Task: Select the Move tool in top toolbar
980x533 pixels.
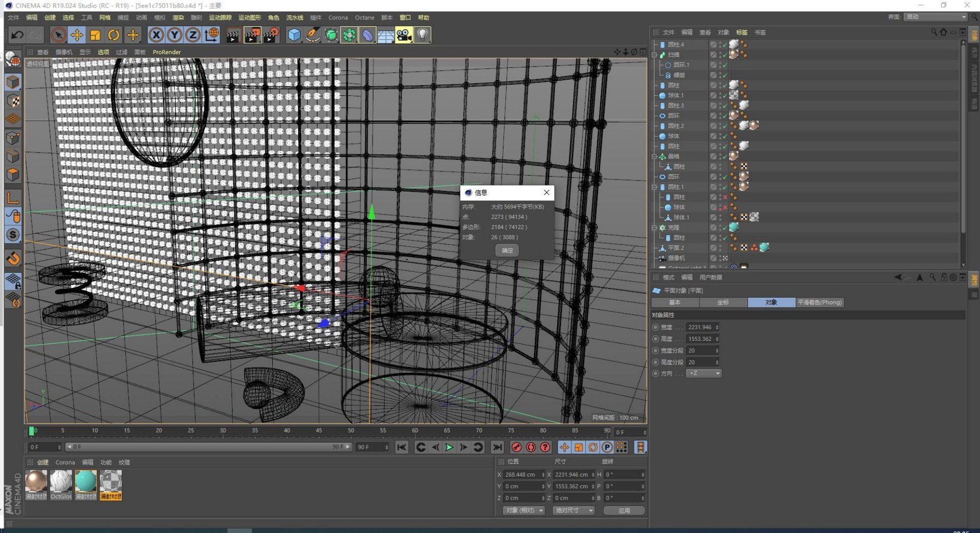Action: point(77,35)
